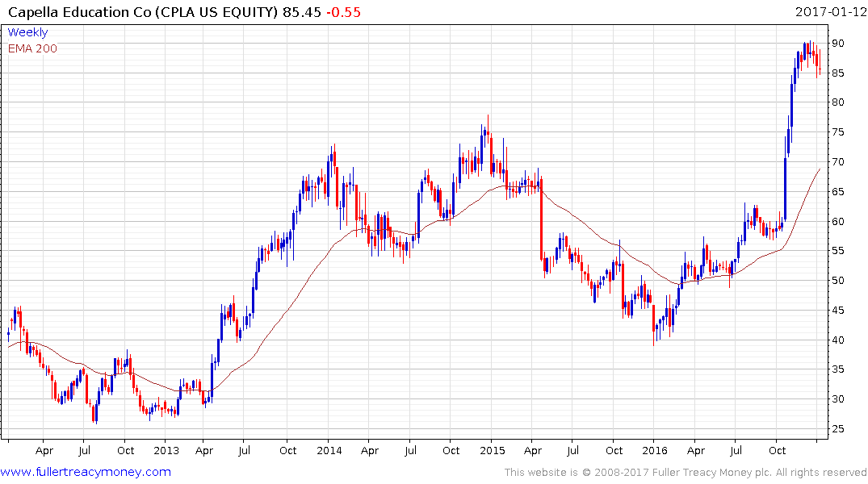Click the 35 price axis label
868x484 pixels.
tap(837, 369)
